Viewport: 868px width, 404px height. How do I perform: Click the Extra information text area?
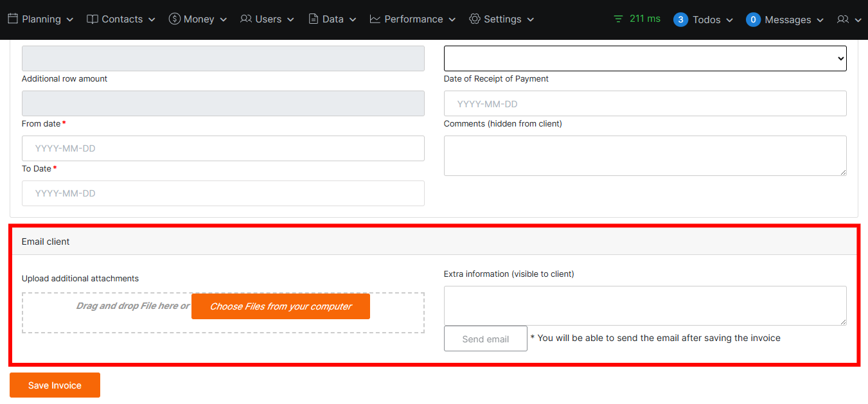(x=644, y=306)
